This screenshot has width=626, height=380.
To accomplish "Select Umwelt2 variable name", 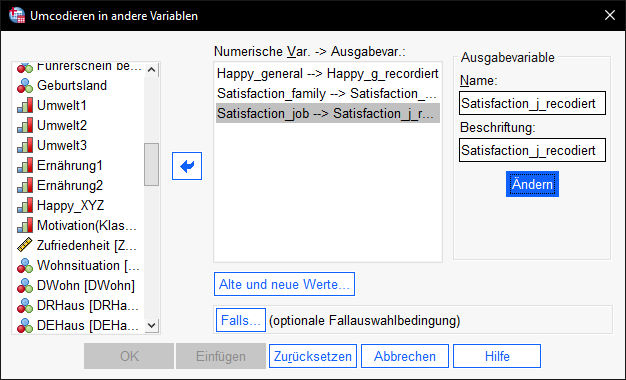I will tap(62, 125).
